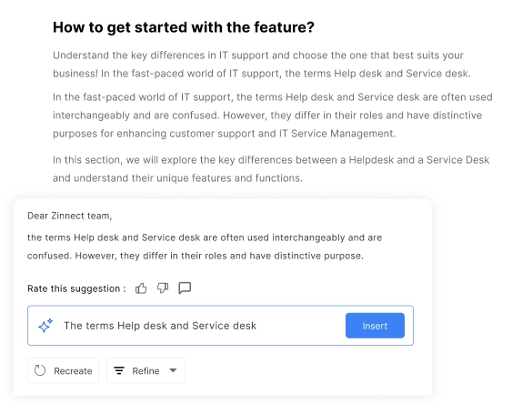Click the AI sparkle icon in prompt box
532x414 pixels.
pos(45,326)
